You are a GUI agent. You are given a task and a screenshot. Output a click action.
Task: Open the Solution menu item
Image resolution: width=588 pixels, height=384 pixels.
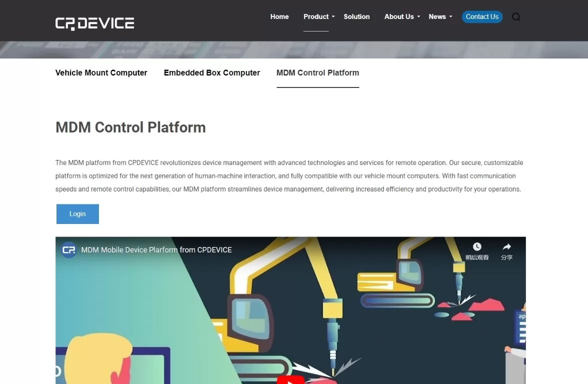(356, 16)
